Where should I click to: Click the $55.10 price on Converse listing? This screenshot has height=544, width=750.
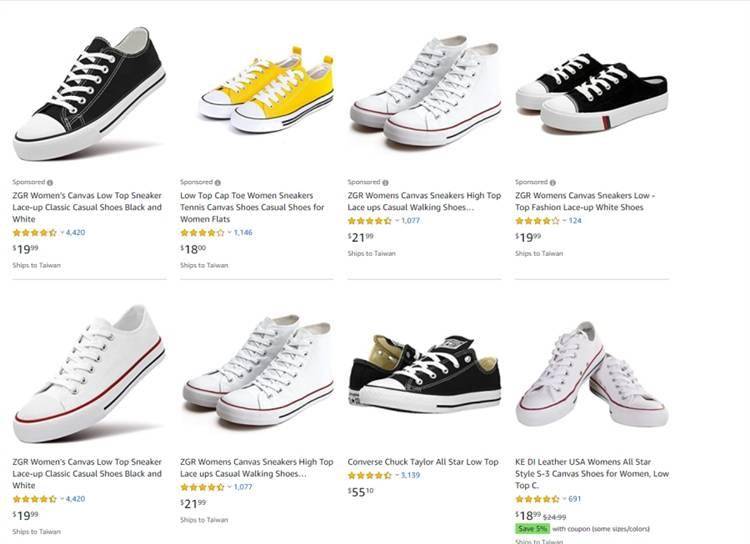click(x=360, y=491)
